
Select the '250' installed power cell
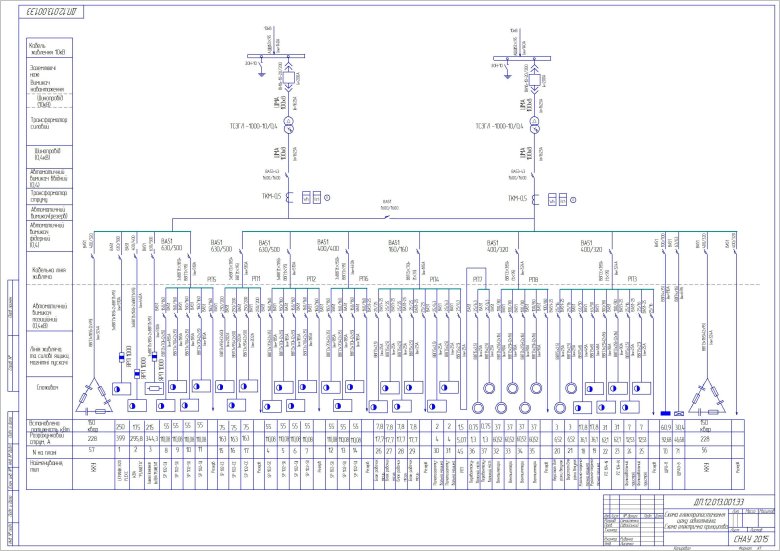[x=121, y=427]
